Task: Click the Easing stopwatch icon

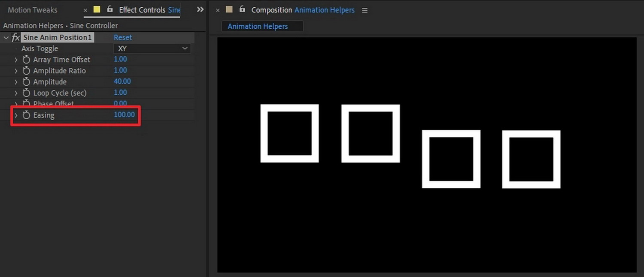Action: [26, 115]
